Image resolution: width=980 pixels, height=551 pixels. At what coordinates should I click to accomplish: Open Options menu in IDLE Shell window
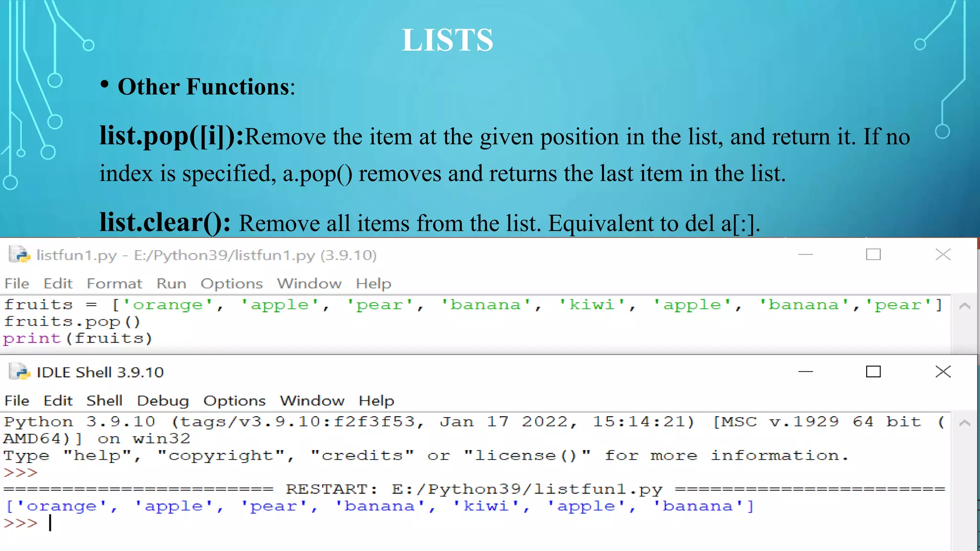pyautogui.click(x=234, y=401)
